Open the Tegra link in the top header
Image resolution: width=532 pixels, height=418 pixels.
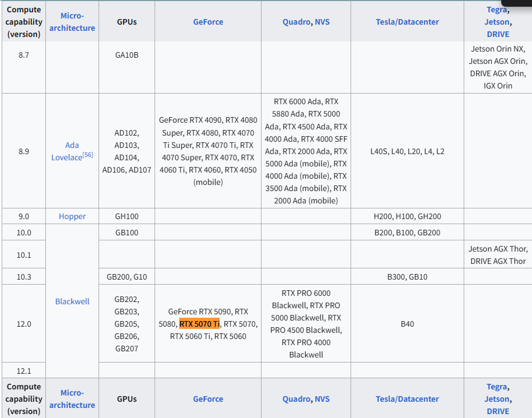(496, 10)
